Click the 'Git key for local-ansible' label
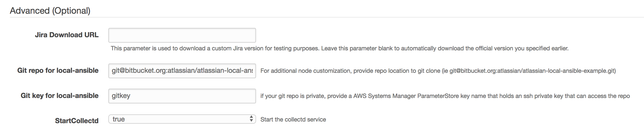Screen dimensions: 644x133 [59, 96]
